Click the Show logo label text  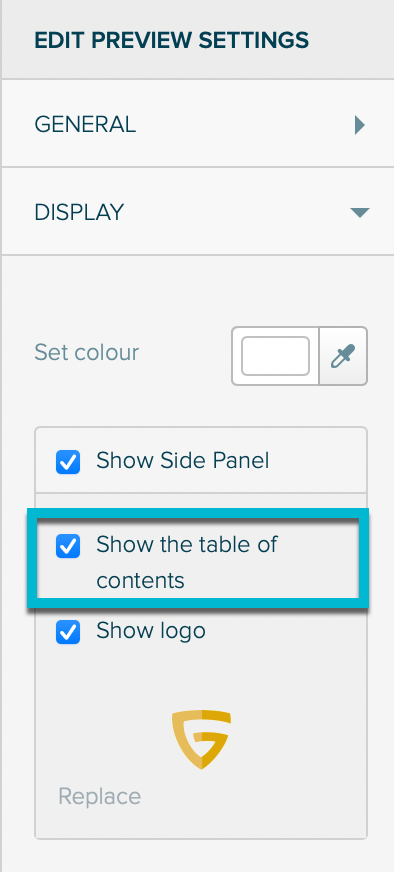(x=151, y=631)
